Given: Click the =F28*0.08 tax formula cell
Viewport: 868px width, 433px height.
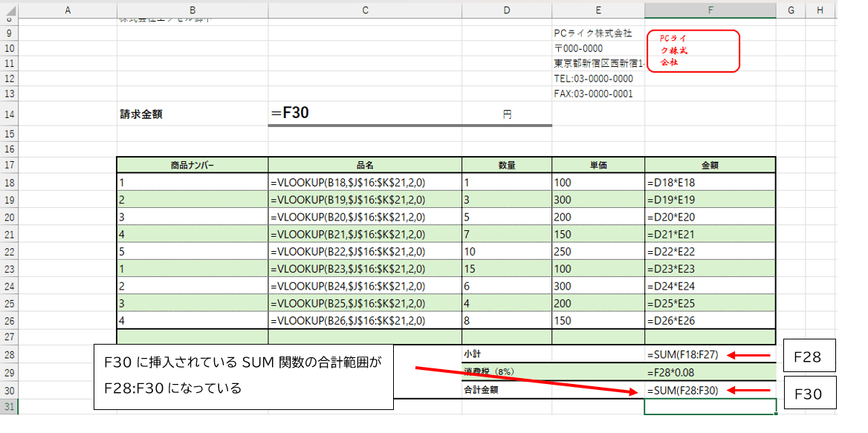Looking at the screenshot, I should pos(710,371).
